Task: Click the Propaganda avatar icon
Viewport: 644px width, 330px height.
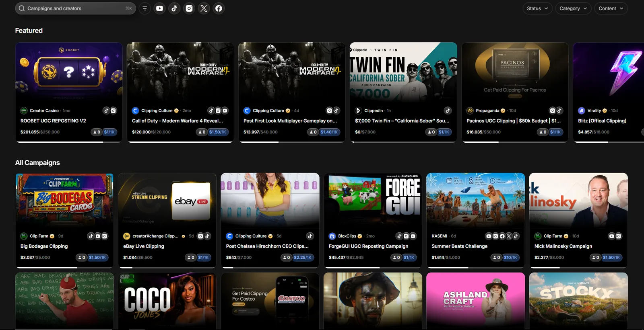Action: point(470,111)
